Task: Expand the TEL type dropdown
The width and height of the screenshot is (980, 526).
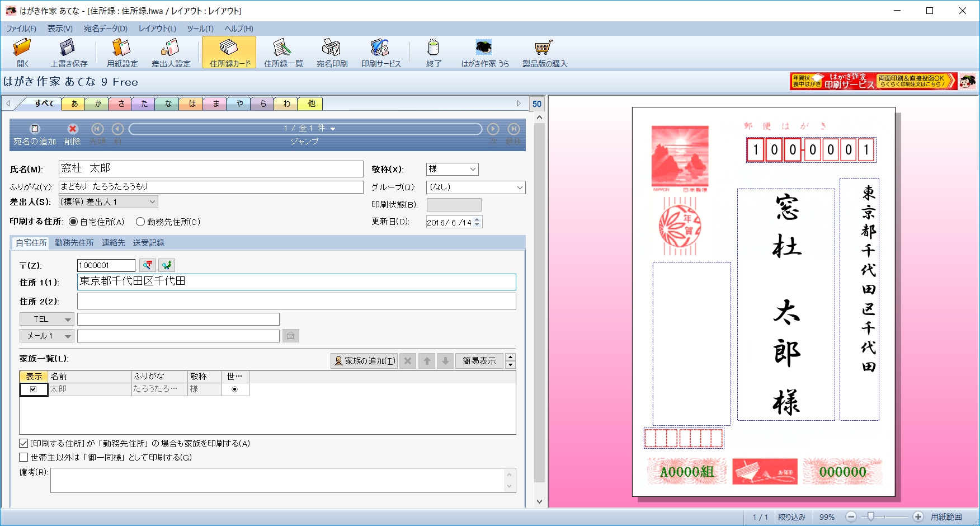Action: [68, 320]
